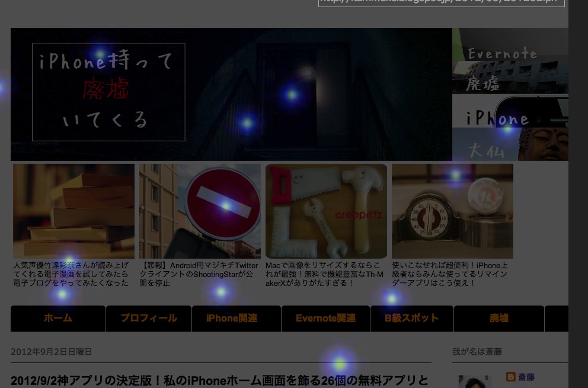Go to the 廃墟 navigation tab
The height and width of the screenshot is (388, 588).
[499, 318]
